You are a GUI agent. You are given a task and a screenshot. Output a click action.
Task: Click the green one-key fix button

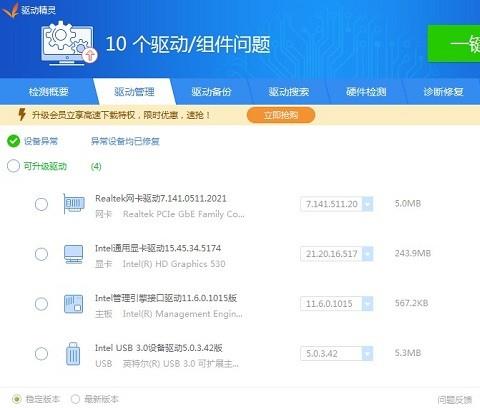pos(454,43)
